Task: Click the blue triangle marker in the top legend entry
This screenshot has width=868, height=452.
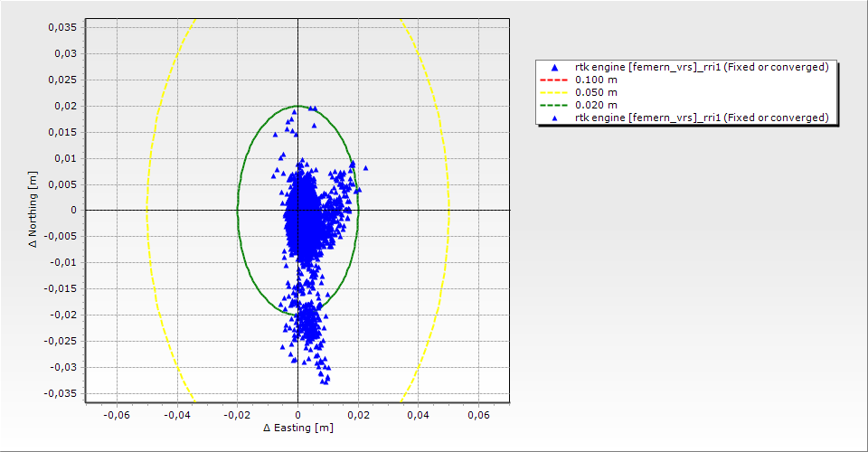Action: click(554, 68)
